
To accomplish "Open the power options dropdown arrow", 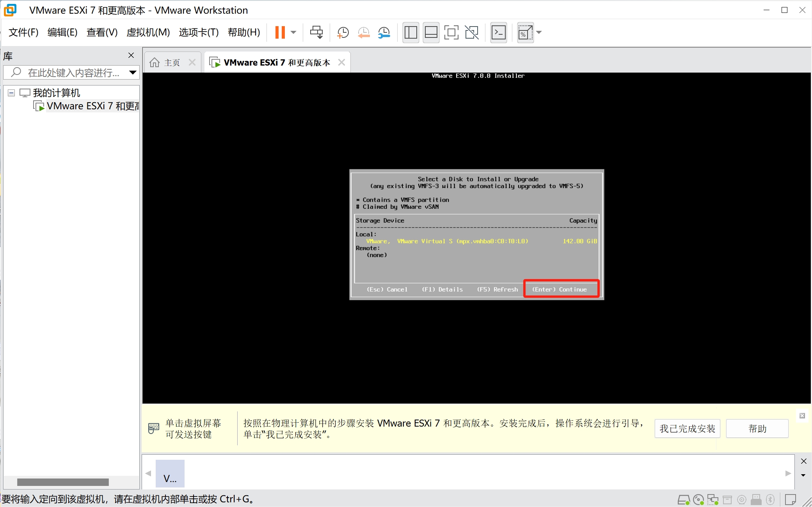I will click(293, 32).
